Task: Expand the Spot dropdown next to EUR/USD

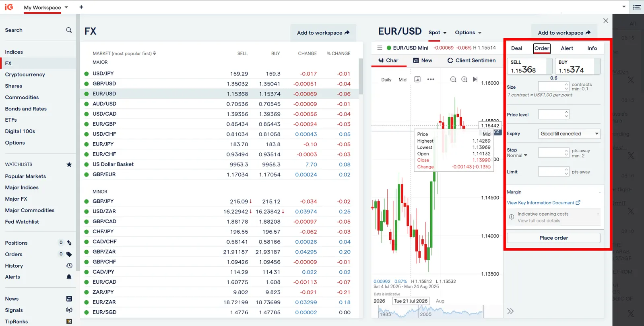Action: pos(438,33)
